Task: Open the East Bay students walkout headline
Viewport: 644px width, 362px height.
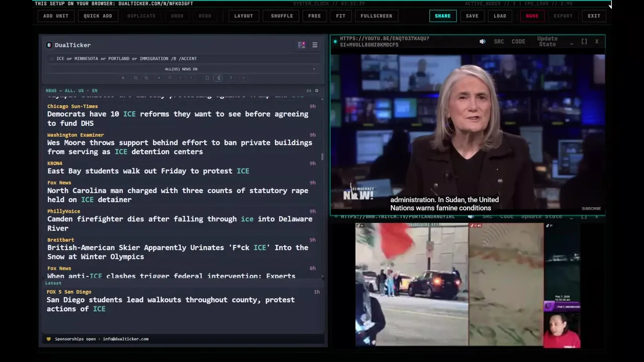Action: (148, 171)
